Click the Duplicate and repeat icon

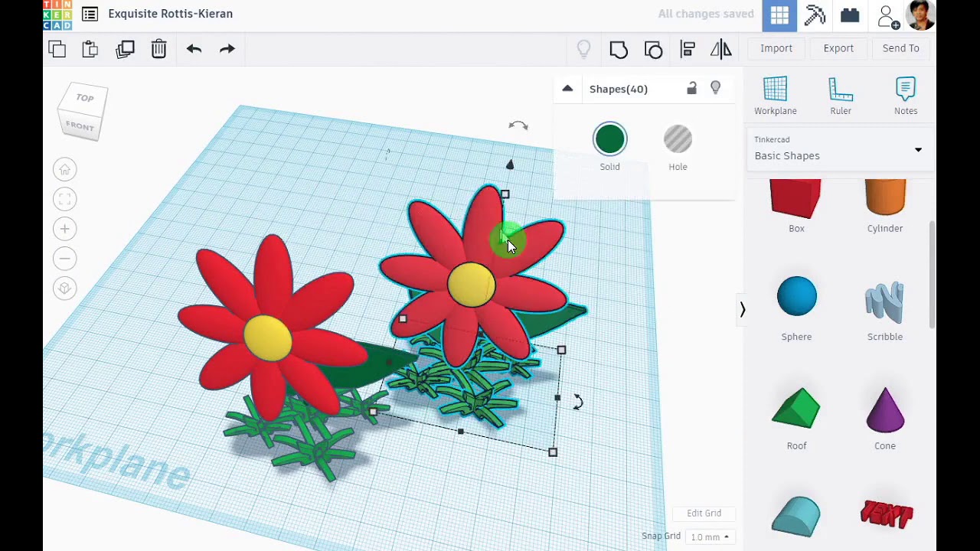125,49
